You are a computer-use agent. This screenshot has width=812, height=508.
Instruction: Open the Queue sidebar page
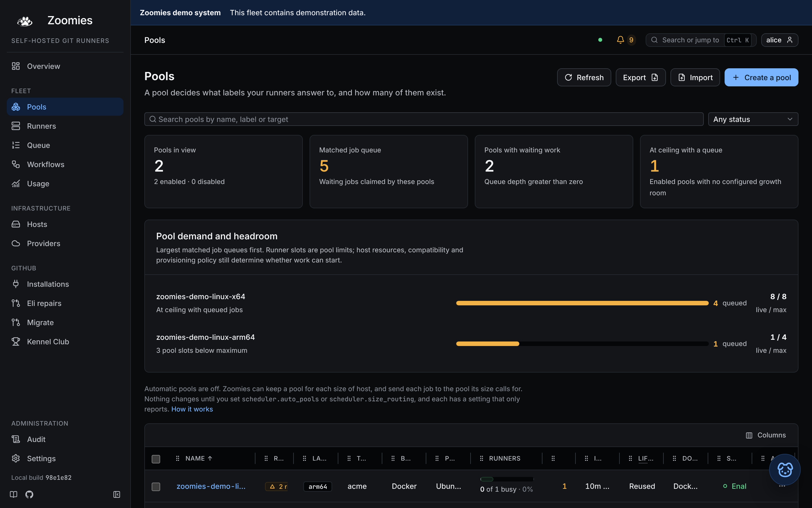65,145
